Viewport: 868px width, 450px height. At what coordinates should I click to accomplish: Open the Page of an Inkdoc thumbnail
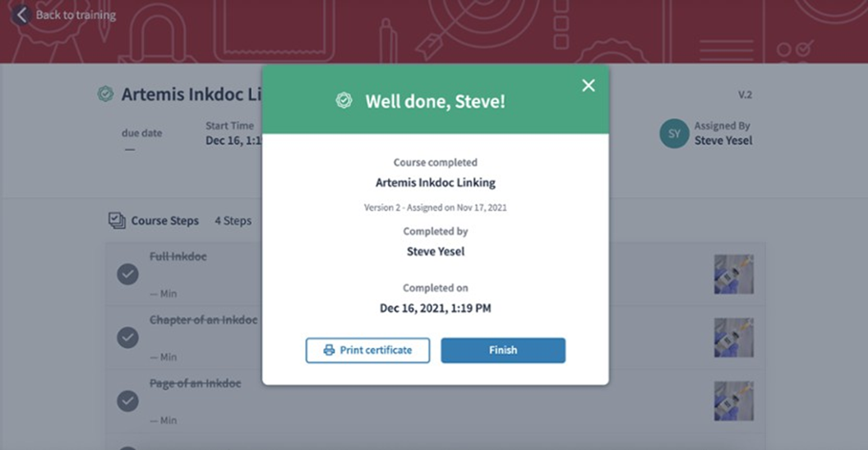point(733,401)
